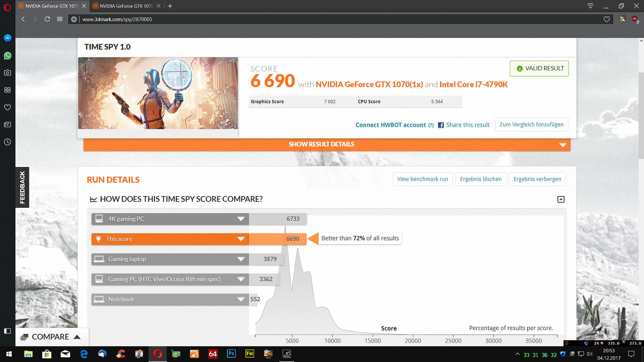Open the sidebar news feed icon

point(7,125)
